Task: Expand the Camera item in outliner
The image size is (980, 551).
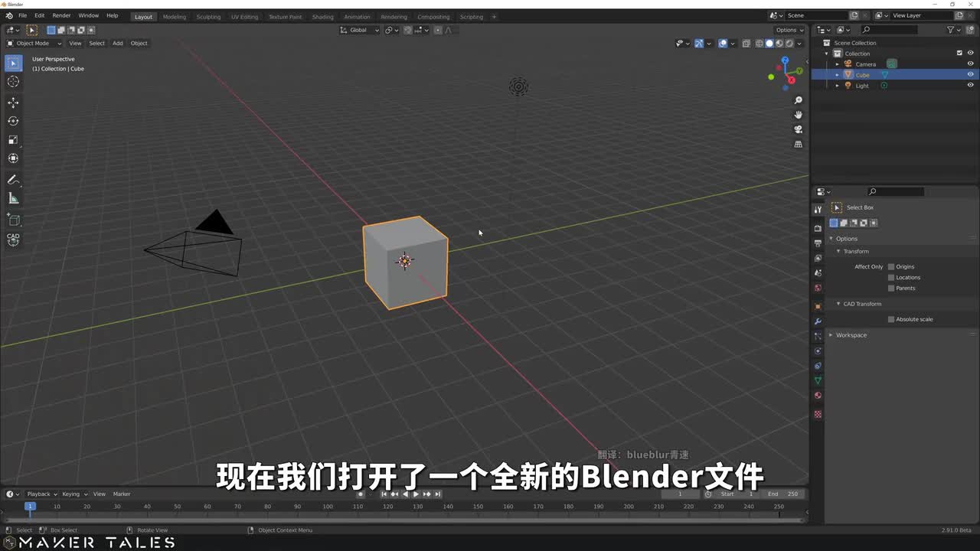Action: pos(837,64)
